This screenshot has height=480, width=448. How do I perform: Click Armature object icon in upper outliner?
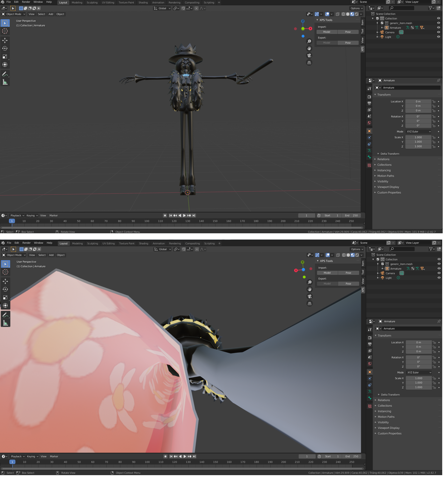tap(387, 28)
